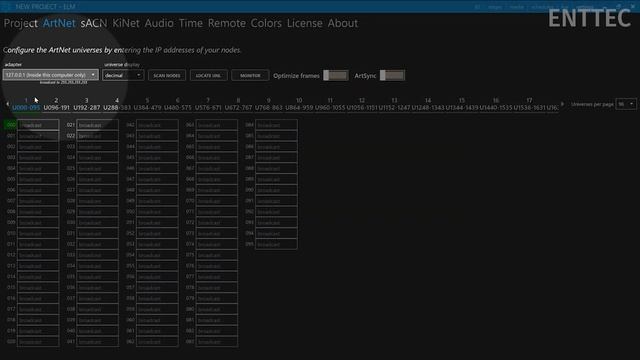Open the universe display decimal dropdown
640x360 pixels.
[x=123, y=76]
